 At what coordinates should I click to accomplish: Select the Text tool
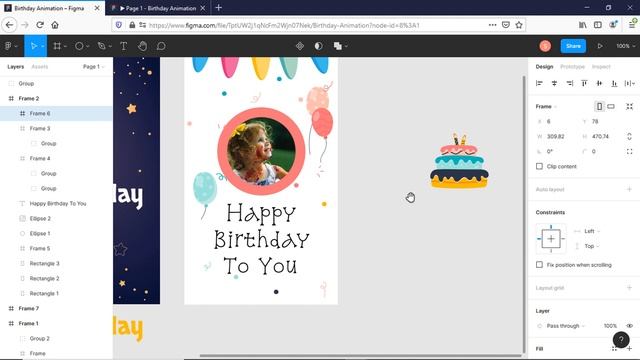(x=124, y=46)
